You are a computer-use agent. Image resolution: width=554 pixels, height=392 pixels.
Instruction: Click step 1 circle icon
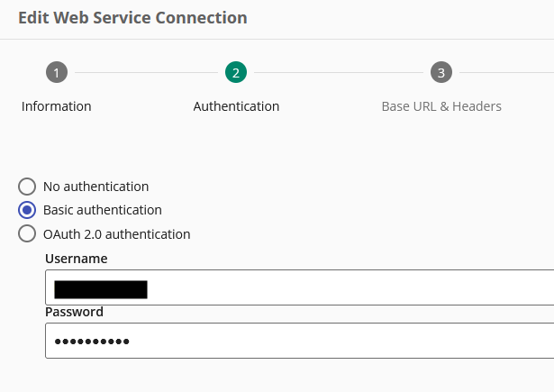[x=57, y=72]
